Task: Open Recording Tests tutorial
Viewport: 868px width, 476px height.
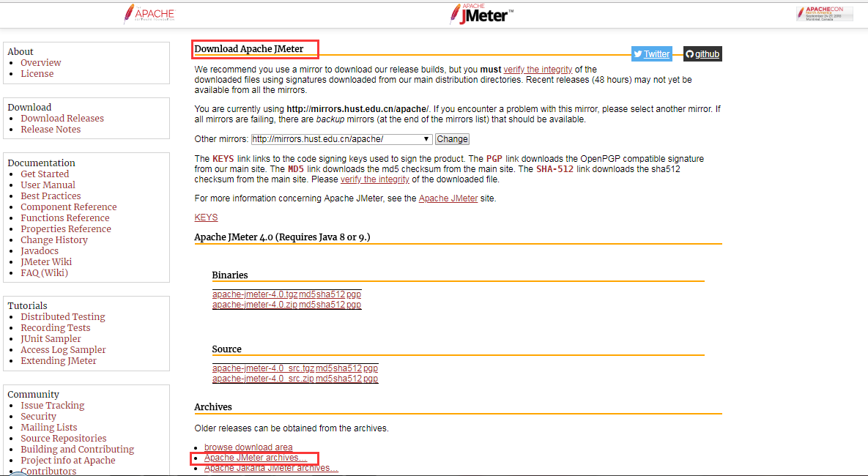Action: [x=56, y=327]
